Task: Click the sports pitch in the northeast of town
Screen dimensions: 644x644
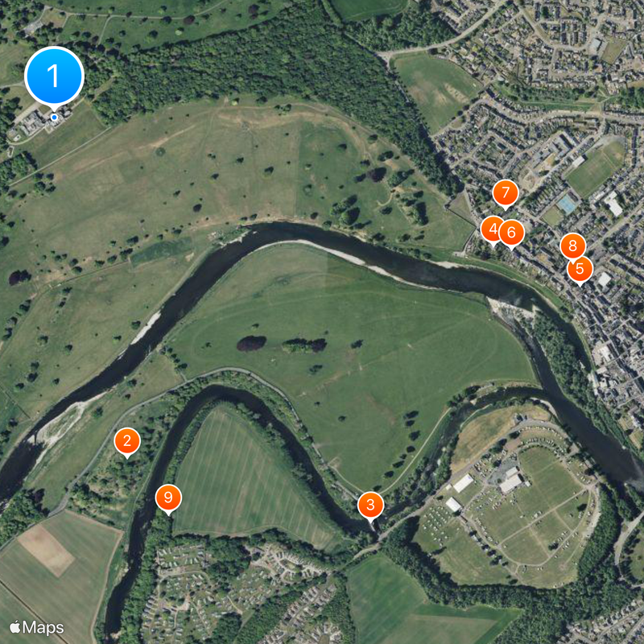Action: click(x=595, y=168)
